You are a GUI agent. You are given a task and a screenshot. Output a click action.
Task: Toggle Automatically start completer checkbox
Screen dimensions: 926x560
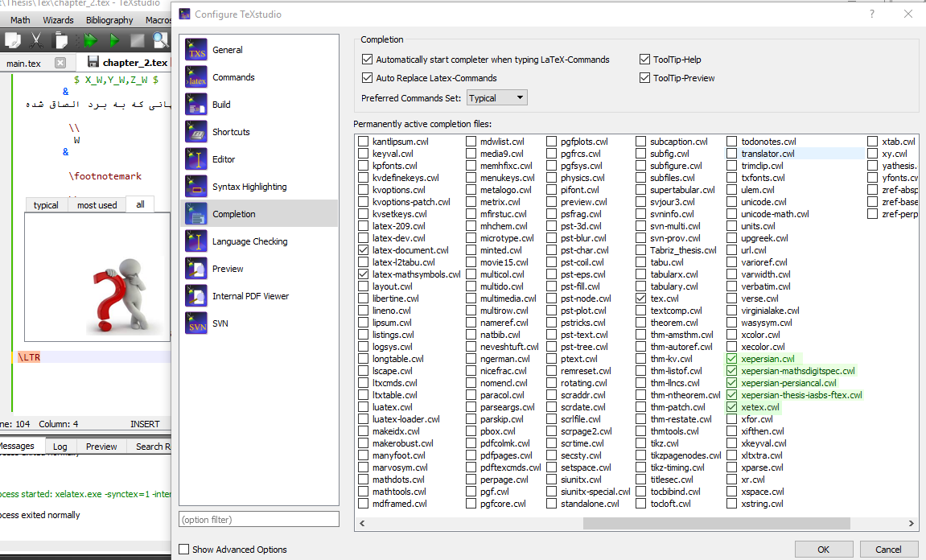pos(368,59)
